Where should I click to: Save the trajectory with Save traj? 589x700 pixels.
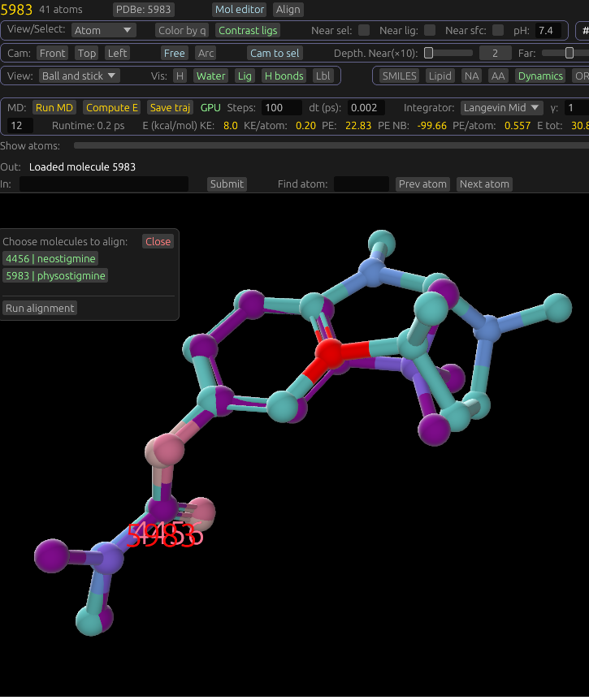pyautogui.click(x=171, y=107)
